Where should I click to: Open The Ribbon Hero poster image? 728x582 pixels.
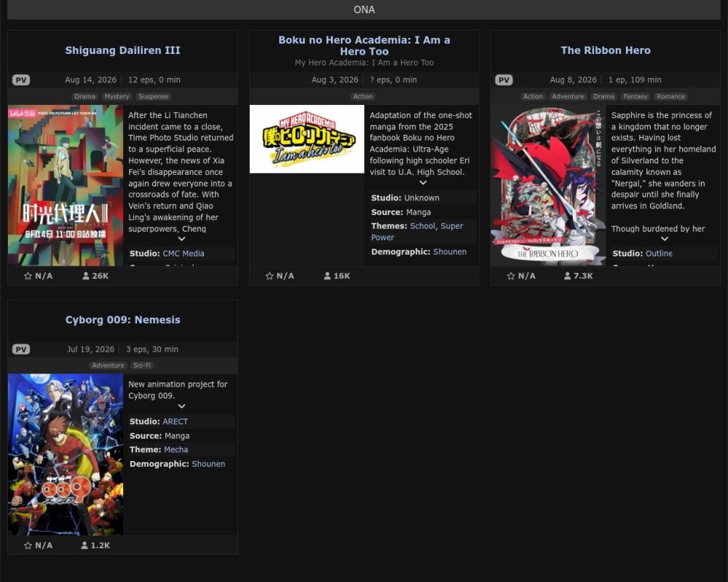click(548, 185)
